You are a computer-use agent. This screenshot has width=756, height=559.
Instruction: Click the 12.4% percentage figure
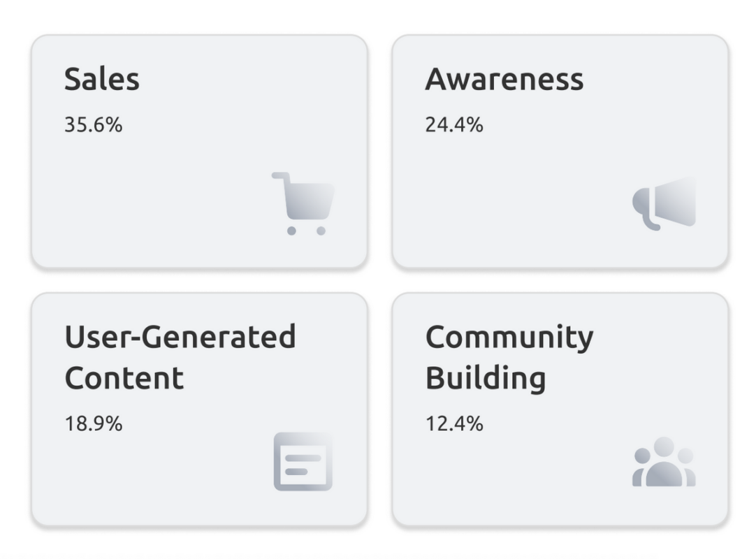click(x=454, y=423)
